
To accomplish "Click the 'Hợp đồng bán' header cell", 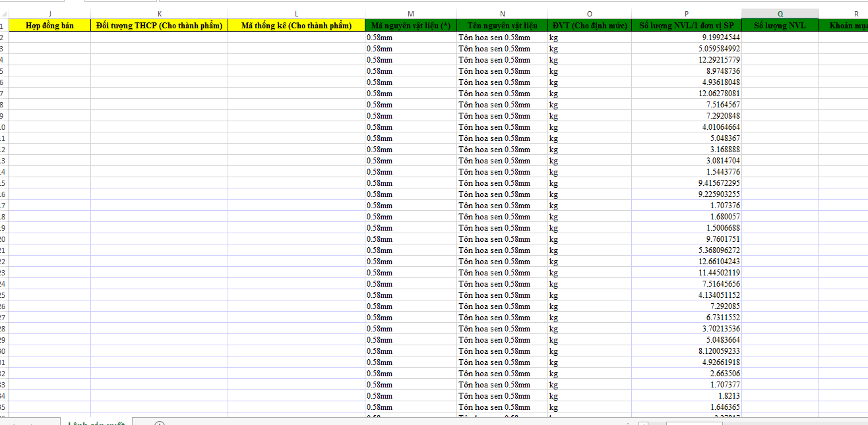I will coord(50,26).
